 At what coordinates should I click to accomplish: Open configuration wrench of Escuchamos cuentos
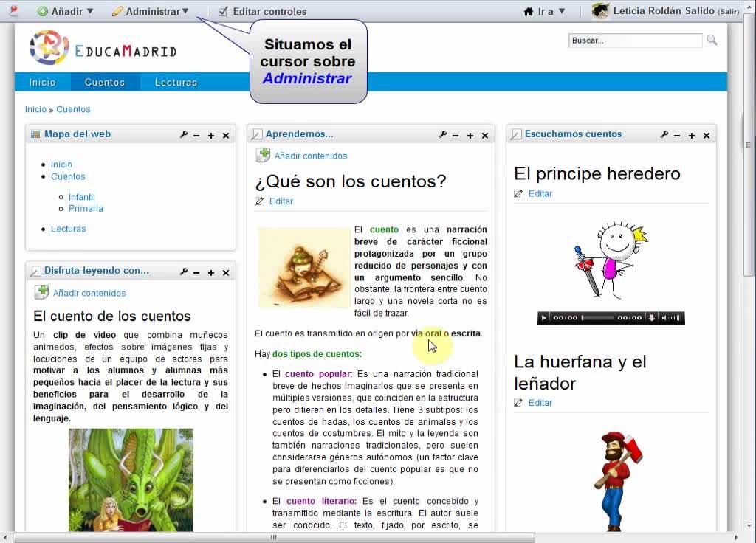coord(664,135)
